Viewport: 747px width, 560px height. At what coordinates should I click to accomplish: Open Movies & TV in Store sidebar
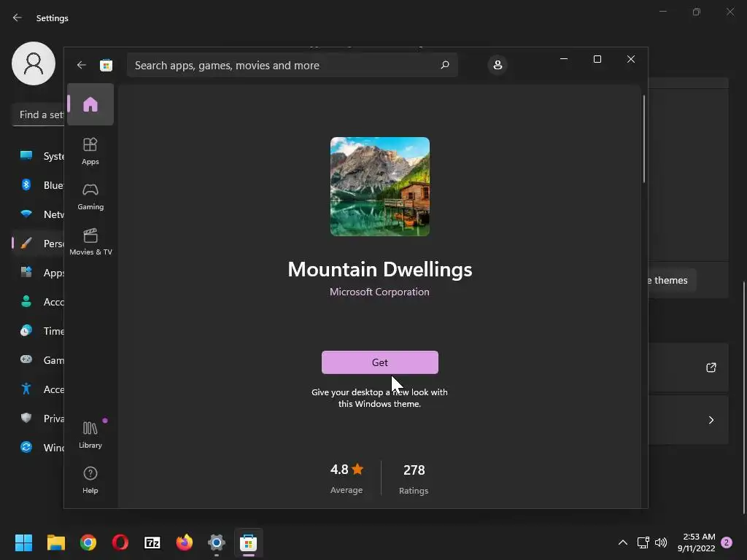click(90, 241)
